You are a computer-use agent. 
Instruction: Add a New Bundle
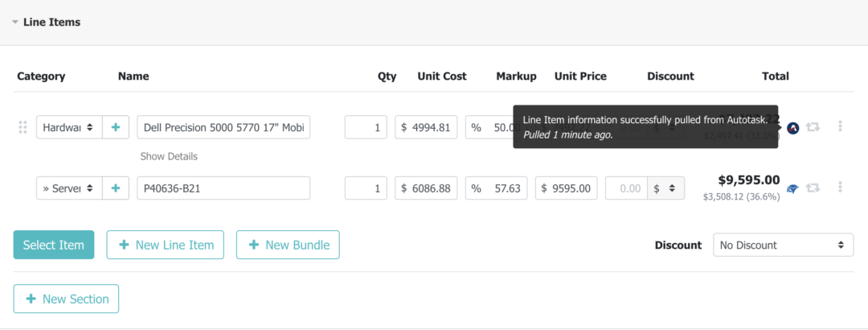pyautogui.click(x=288, y=245)
